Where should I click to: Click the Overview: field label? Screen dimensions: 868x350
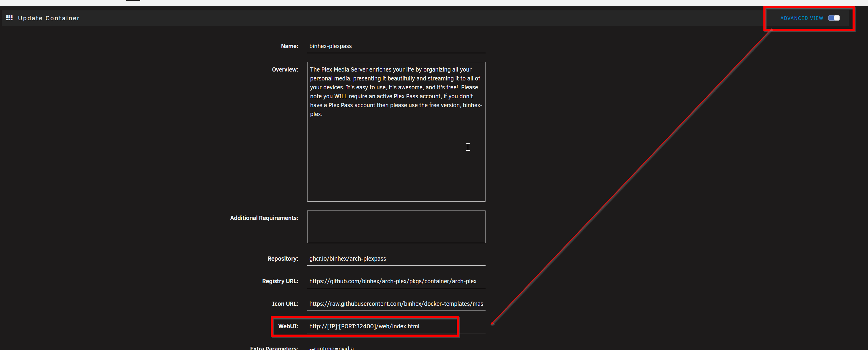pyautogui.click(x=285, y=70)
